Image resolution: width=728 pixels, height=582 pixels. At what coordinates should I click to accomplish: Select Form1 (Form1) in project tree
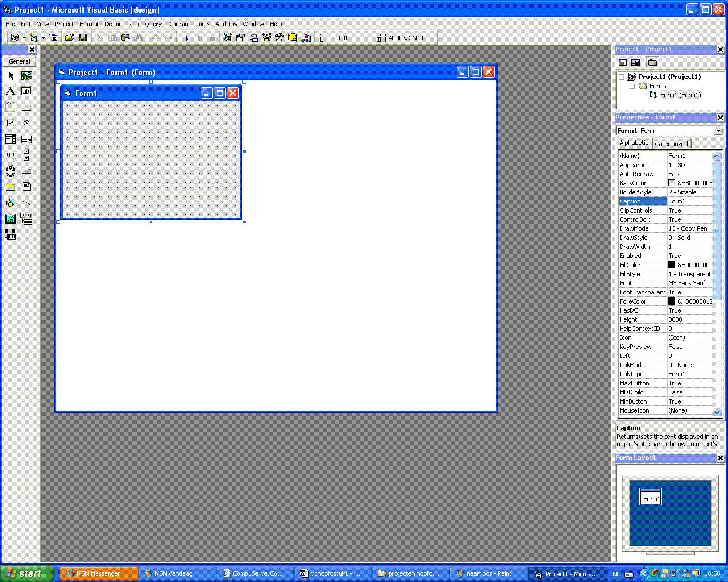680,95
